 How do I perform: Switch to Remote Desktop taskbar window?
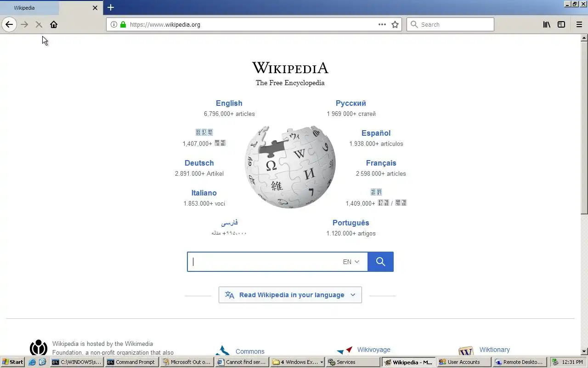coord(520,362)
